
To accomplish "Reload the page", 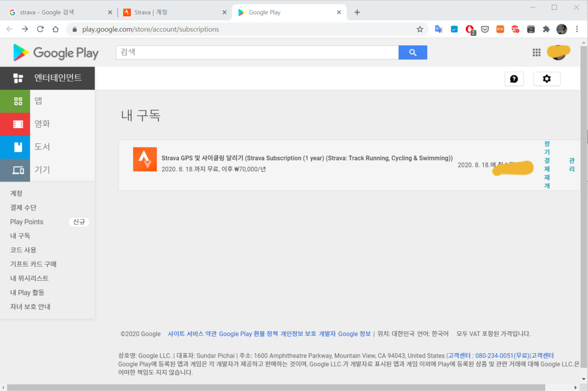I will [x=40, y=29].
